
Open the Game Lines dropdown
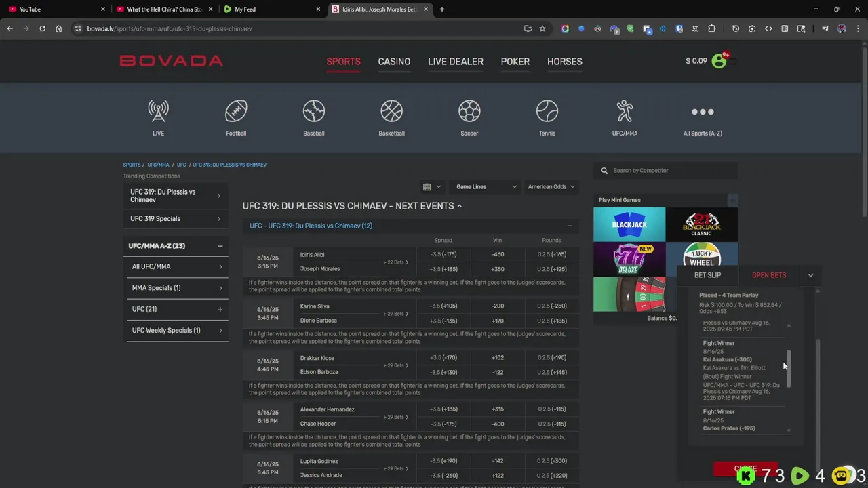point(486,187)
